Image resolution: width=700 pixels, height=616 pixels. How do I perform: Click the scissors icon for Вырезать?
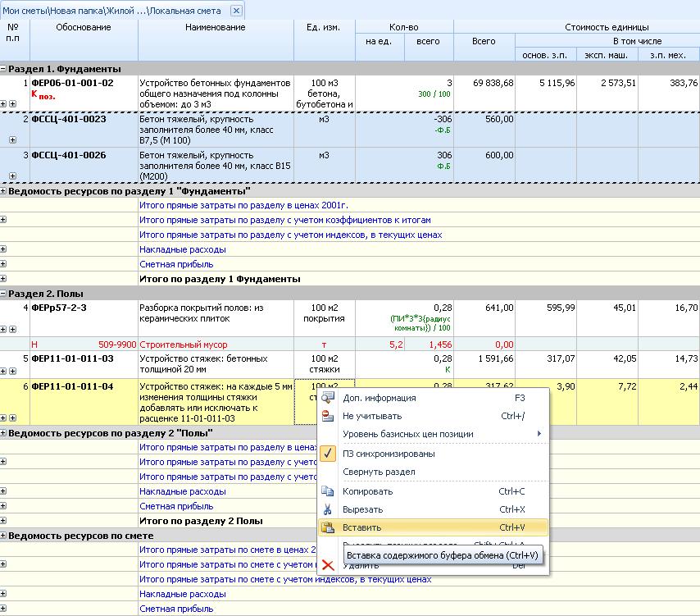328,509
